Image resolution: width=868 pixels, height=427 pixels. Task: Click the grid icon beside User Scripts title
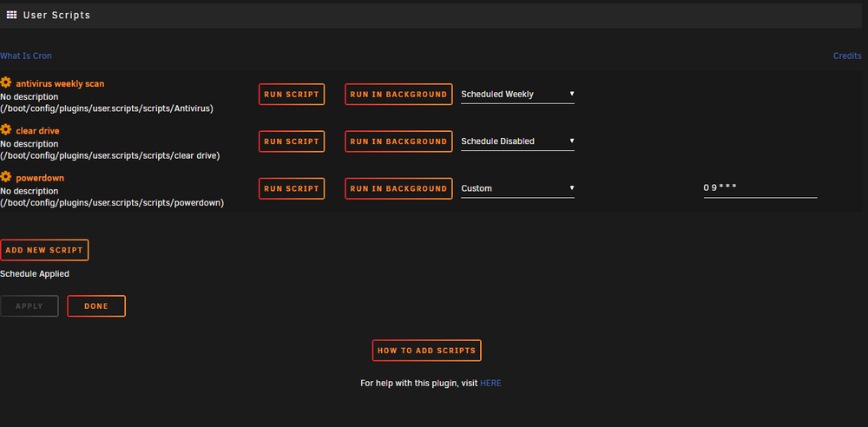(11, 15)
